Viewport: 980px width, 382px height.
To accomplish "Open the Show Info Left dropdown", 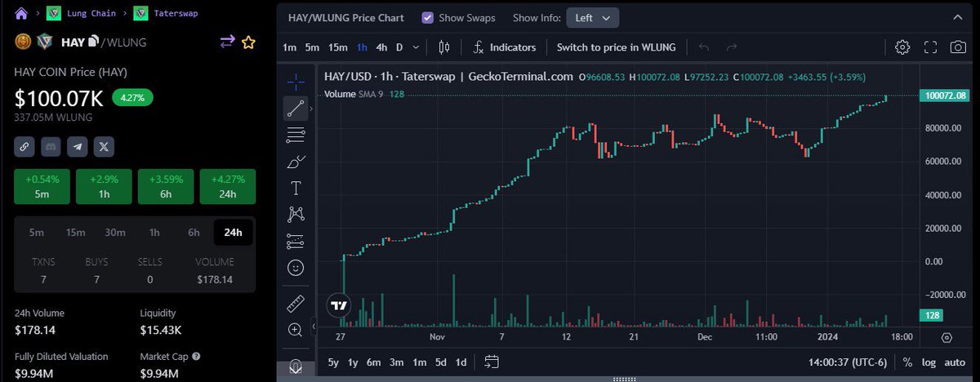I will pos(592,17).
